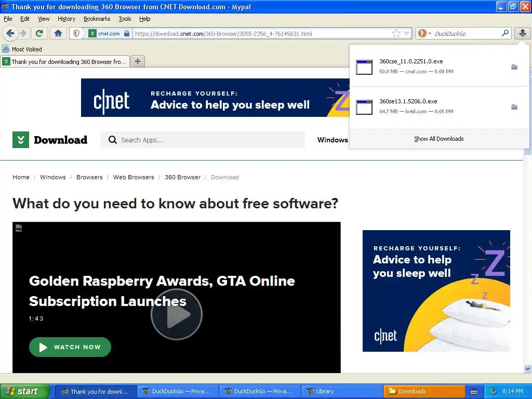532x399 pixels.
Task: Switch to the Library taskbar window
Action: 342,391
